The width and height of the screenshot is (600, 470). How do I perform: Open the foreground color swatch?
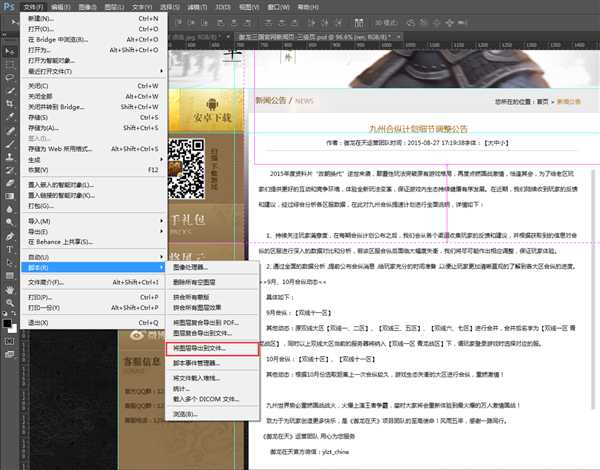click(x=7, y=323)
